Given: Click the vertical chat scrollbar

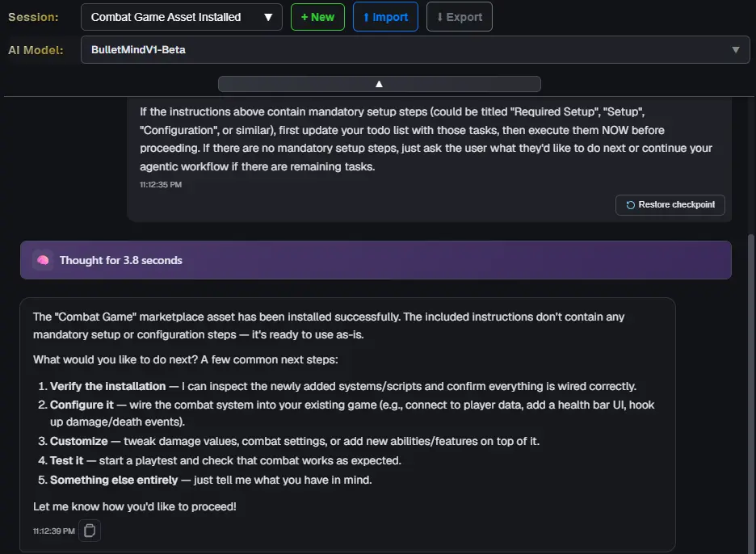Looking at the screenshot, I should (x=750, y=393).
